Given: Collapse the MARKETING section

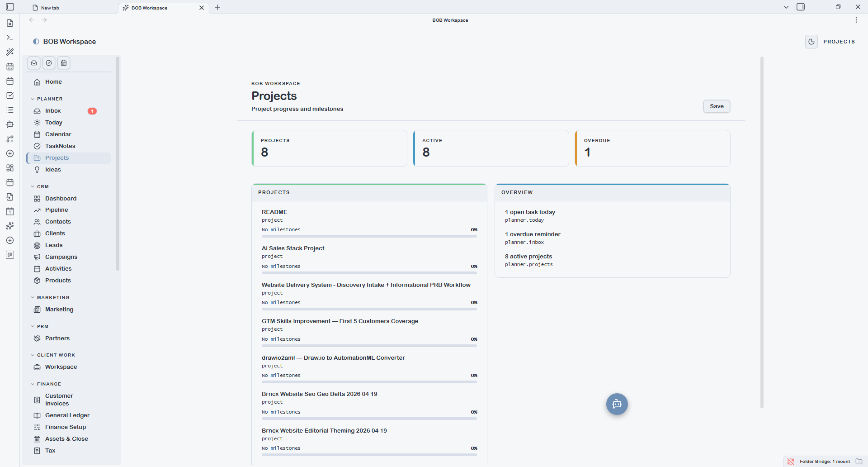Looking at the screenshot, I should pos(50,297).
